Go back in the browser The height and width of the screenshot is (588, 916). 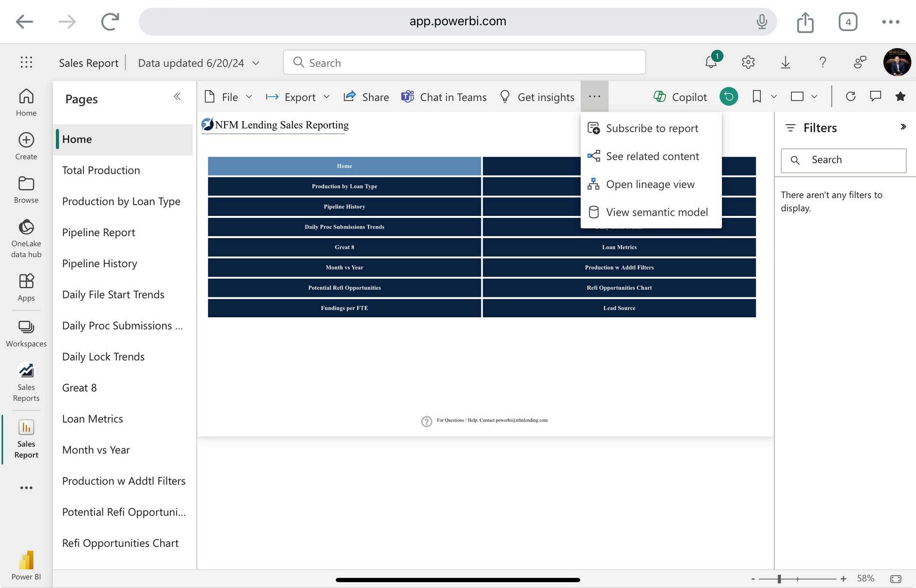(24, 21)
